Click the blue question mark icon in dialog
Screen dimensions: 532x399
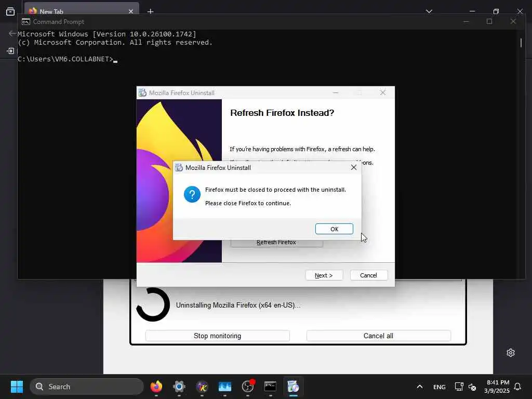pos(192,194)
